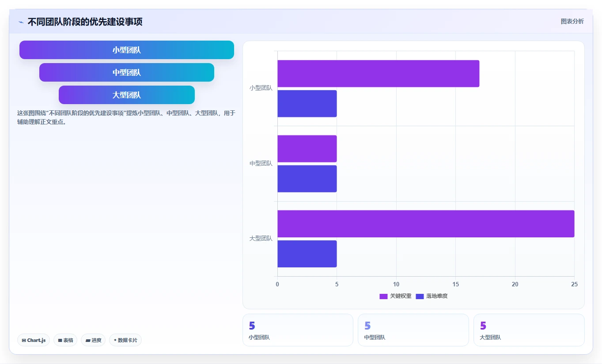Select the 大型团队 funnel stage bar
The width and height of the screenshot is (602, 364).
pos(127,95)
